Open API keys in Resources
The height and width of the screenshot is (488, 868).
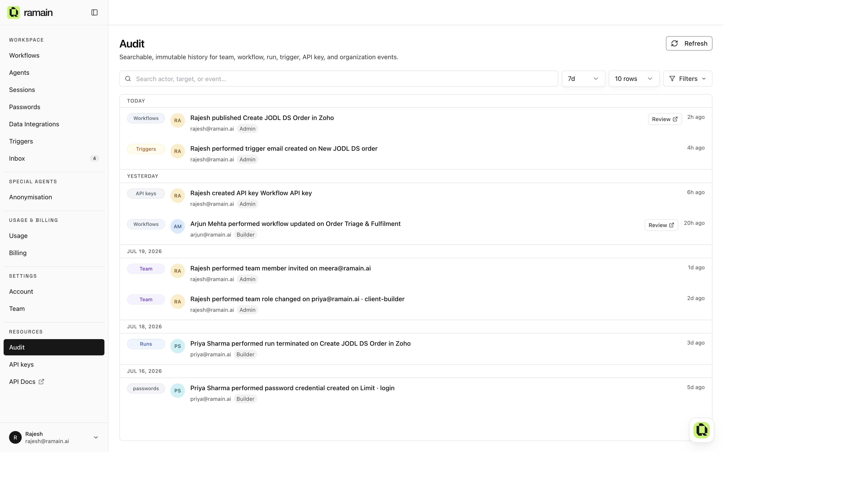point(54,364)
